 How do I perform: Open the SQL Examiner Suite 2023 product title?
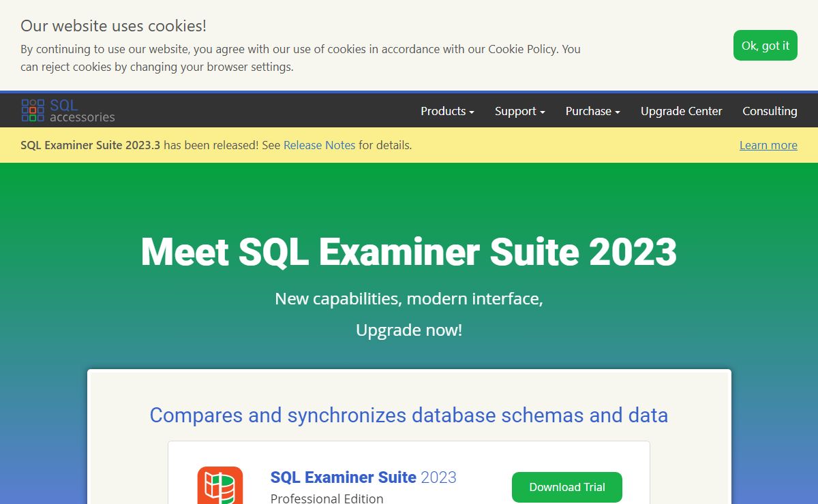(363, 477)
